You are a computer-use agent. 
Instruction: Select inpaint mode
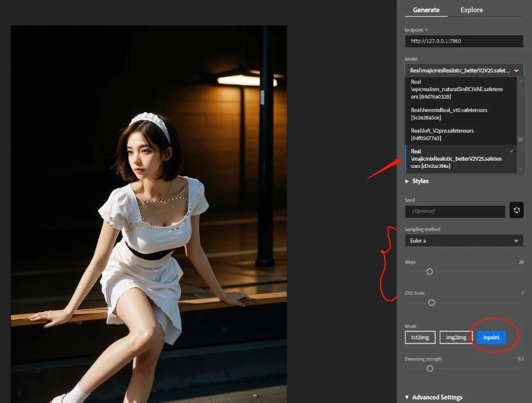492,337
